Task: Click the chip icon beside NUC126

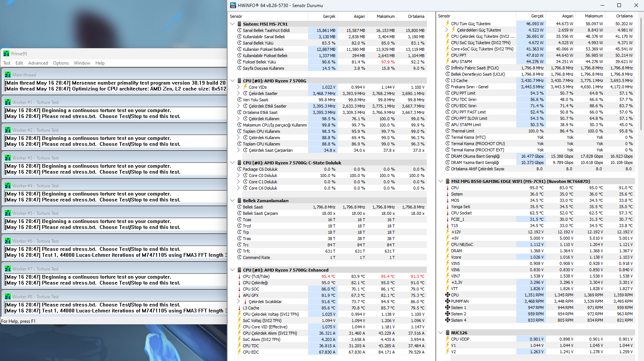Action: [448, 333]
